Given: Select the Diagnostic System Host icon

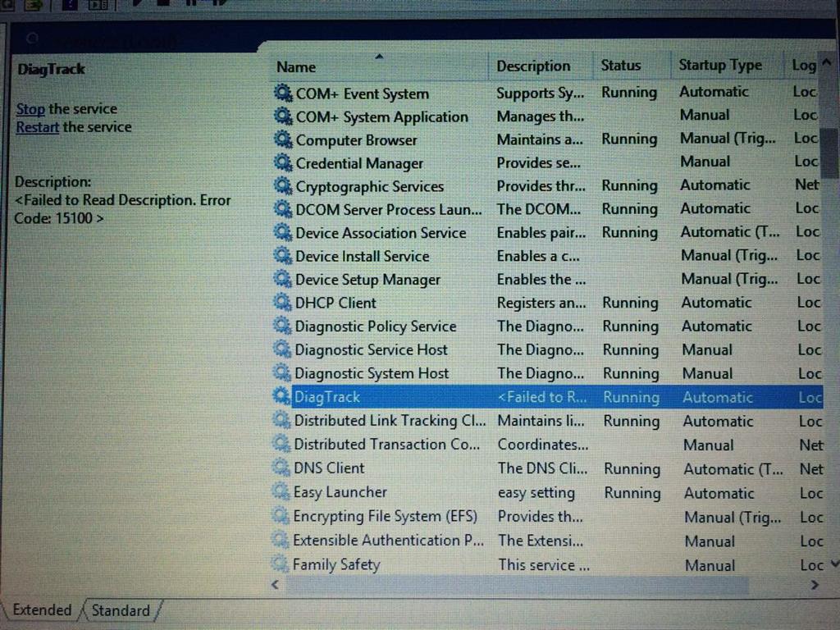Looking at the screenshot, I should tap(281, 373).
